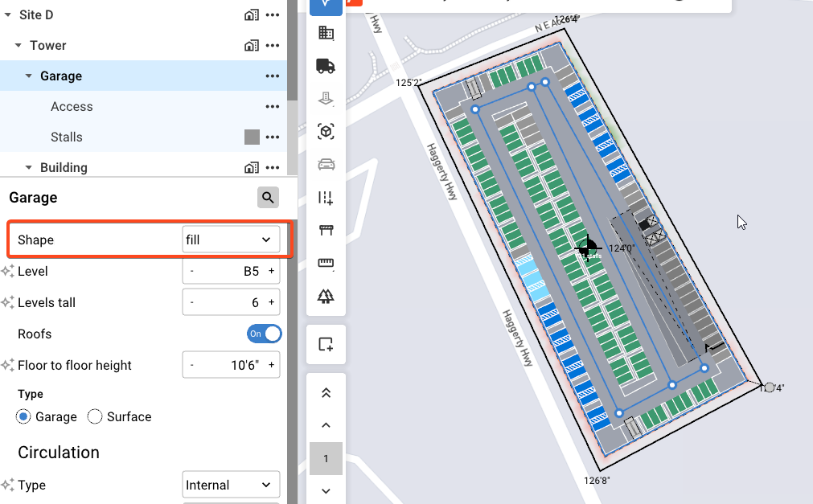Select the Surface type radio button
Viewport: 813px width, 504px height.
click(95, 416)
